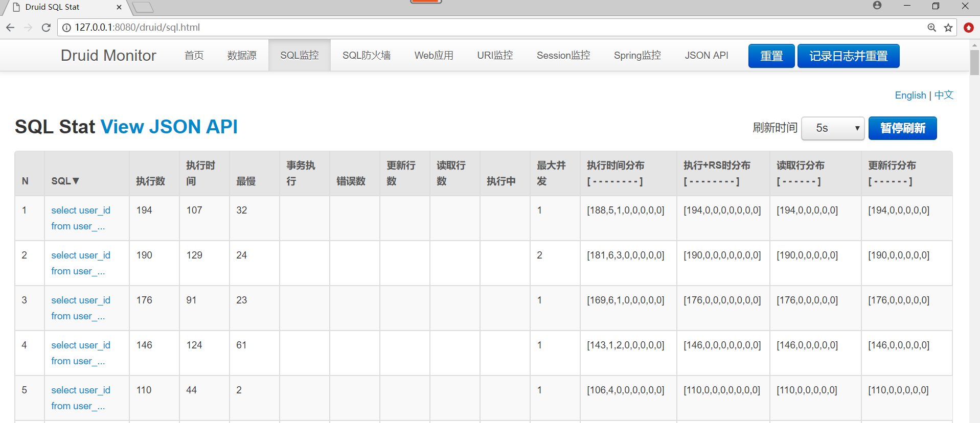Click the 记录日志并重置 button
This screenshot has width=980, height=423.
(x=849, y=56)
